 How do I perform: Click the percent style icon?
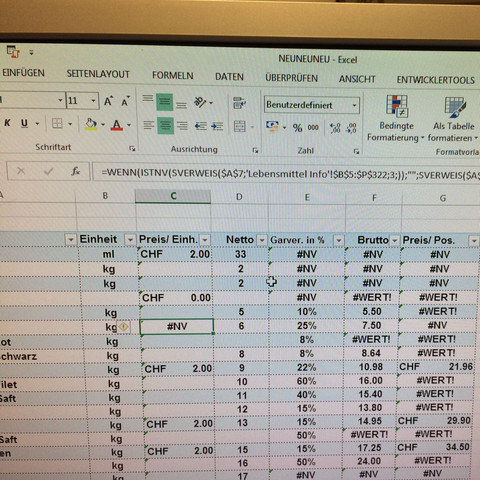297,127
